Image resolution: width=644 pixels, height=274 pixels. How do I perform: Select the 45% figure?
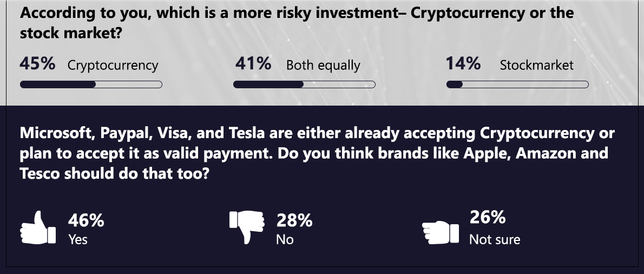(x=37, y=64)
